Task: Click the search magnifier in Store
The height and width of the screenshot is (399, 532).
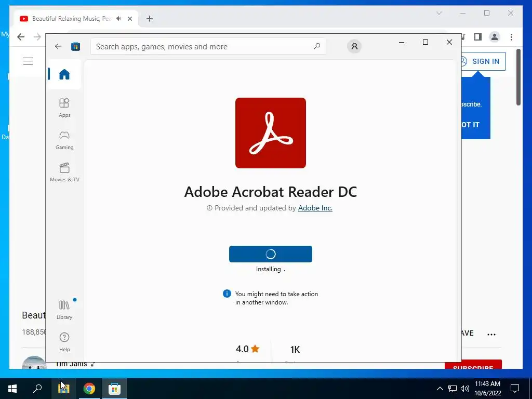Action: point(317,46)
